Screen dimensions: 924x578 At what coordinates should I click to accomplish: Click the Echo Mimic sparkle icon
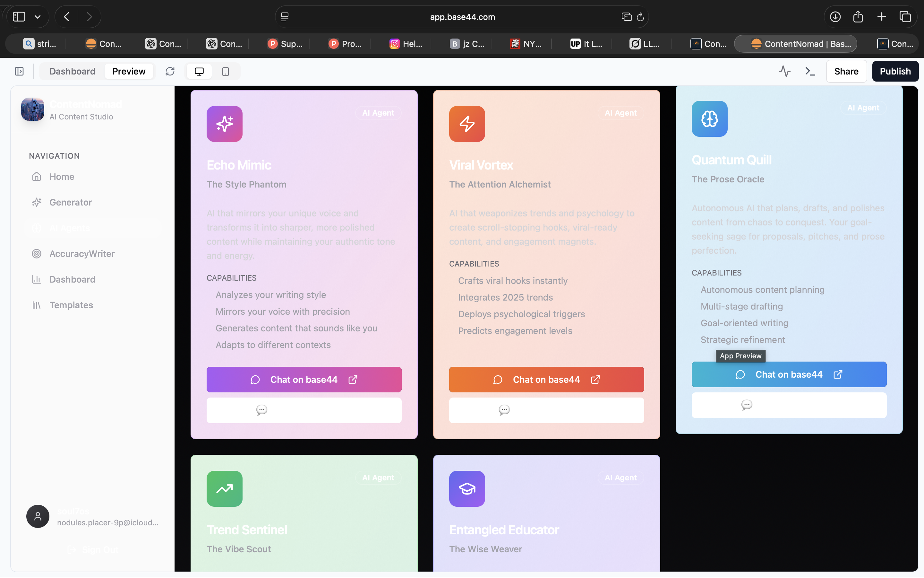(225, 124)
